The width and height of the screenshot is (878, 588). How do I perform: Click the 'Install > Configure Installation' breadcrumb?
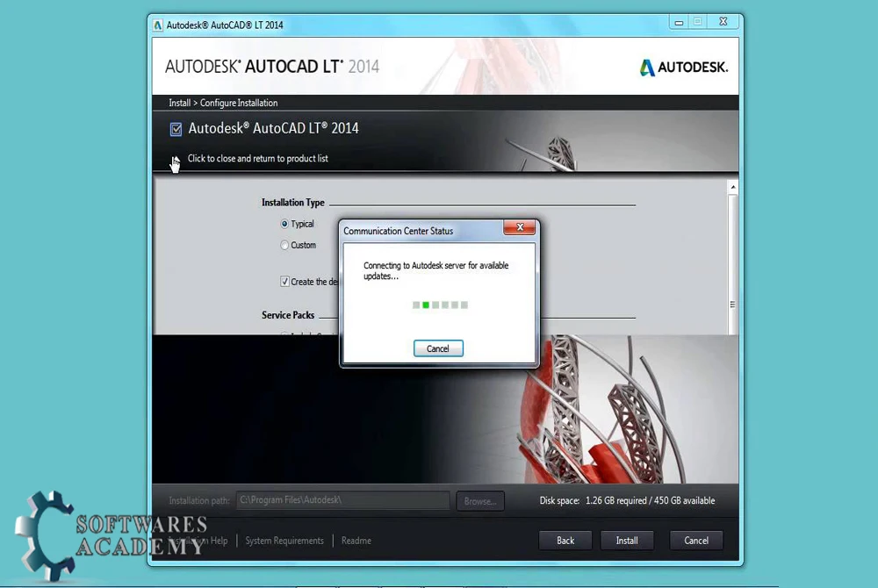(223, 103)
